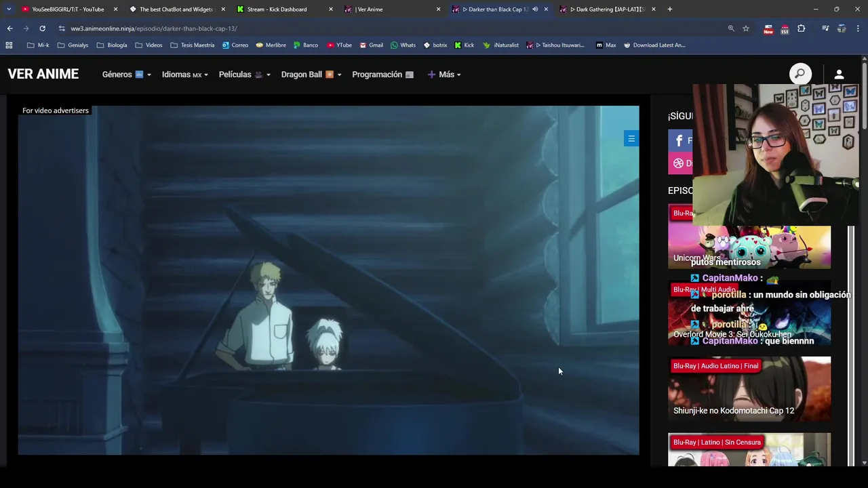This screenshot has height=488, width=868.
Task: Mute the Darker than Black tab audio
Action: tap(535, 9)
